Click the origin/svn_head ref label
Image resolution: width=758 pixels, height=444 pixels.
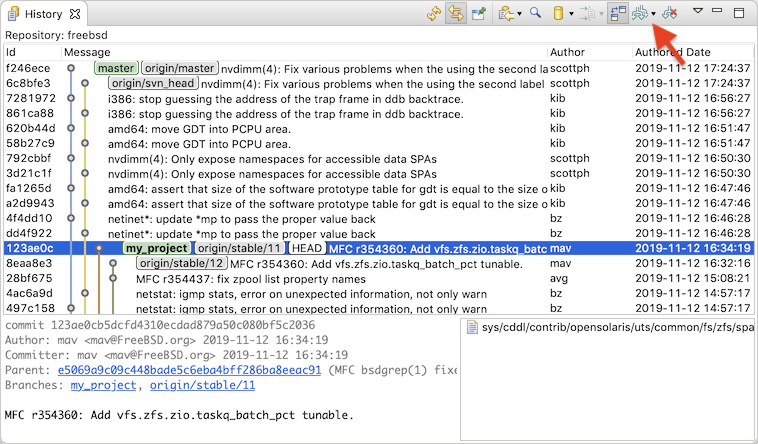tap(153, 83)
